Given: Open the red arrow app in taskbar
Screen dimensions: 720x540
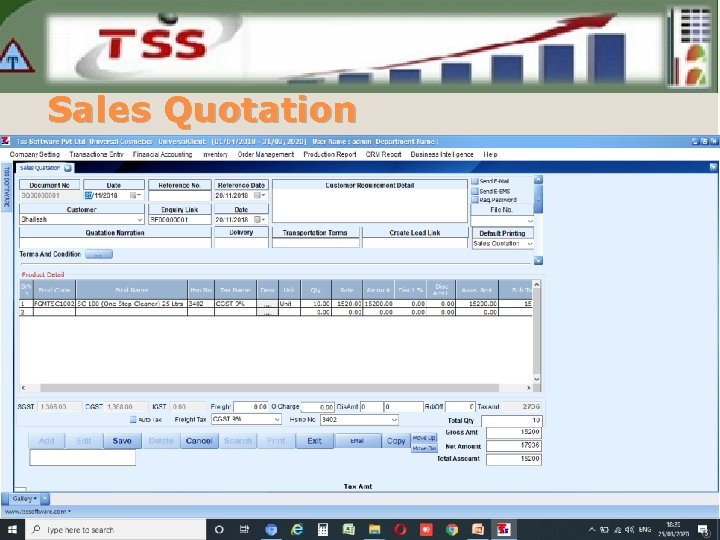Looking at the screenshot, I should 426,530.
